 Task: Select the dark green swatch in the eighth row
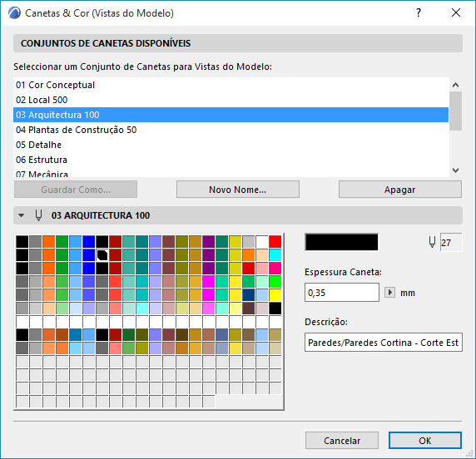tap(129, 335)
